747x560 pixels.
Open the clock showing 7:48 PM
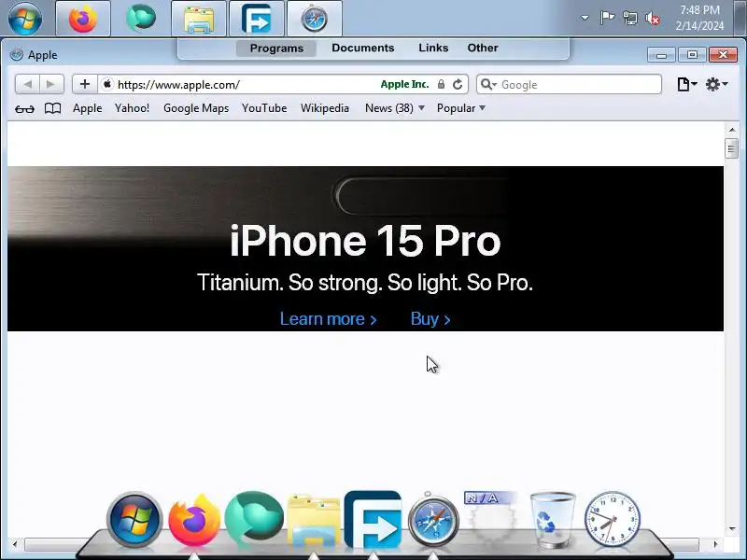click(x=699, y=18)
